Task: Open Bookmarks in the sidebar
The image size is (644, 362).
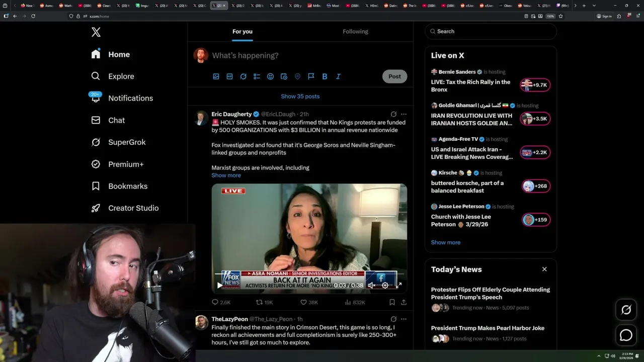Action: [x=119, y=186]
